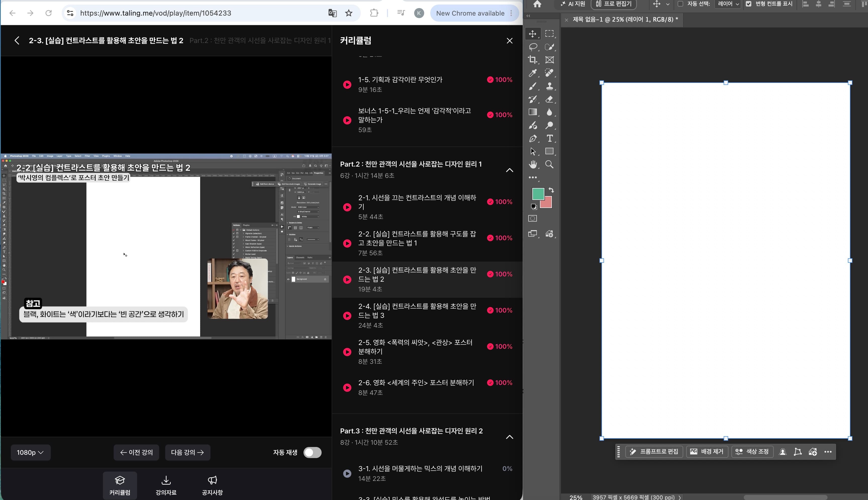Open the 1080p video quality dropdown

pos(31,452)
